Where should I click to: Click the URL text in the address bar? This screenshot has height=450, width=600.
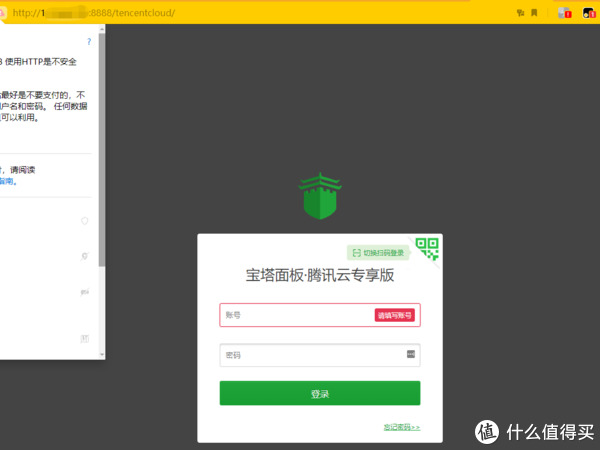(94, 13)
